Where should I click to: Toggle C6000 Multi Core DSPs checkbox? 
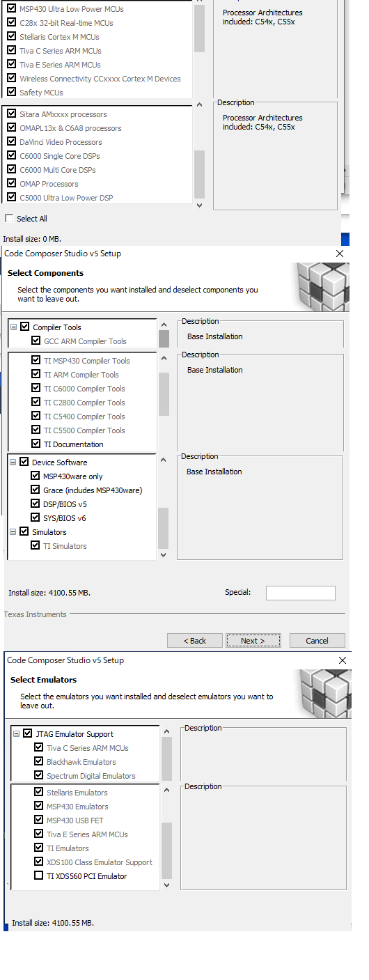coord(11,169)
